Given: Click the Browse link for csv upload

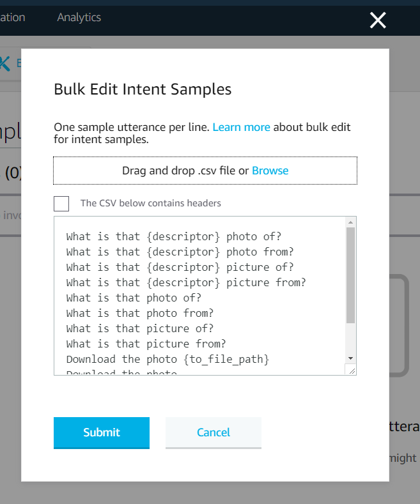Looking at the screenshot, I should click(270, 171).
